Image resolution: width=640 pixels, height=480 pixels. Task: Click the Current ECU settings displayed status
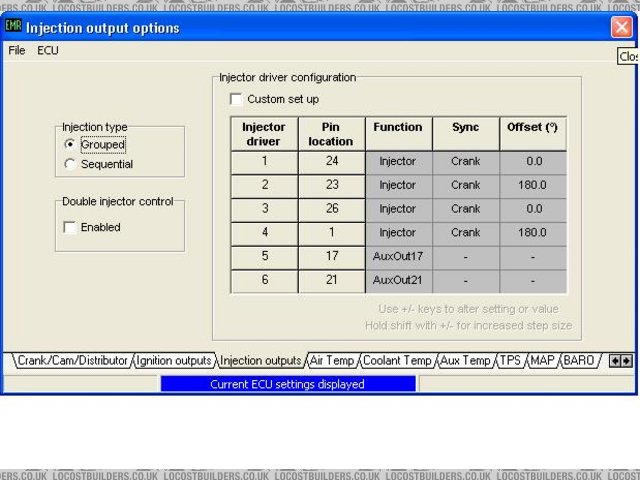pos(288,384)
